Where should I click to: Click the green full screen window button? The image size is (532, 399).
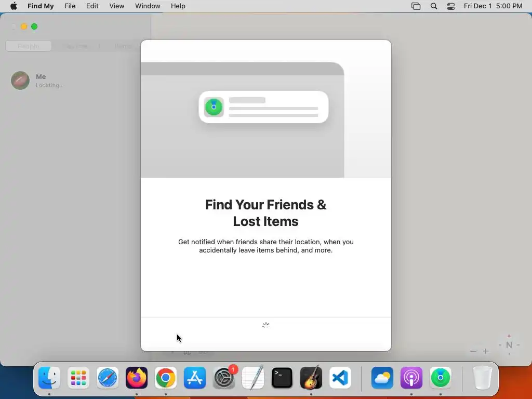[34, 26]
